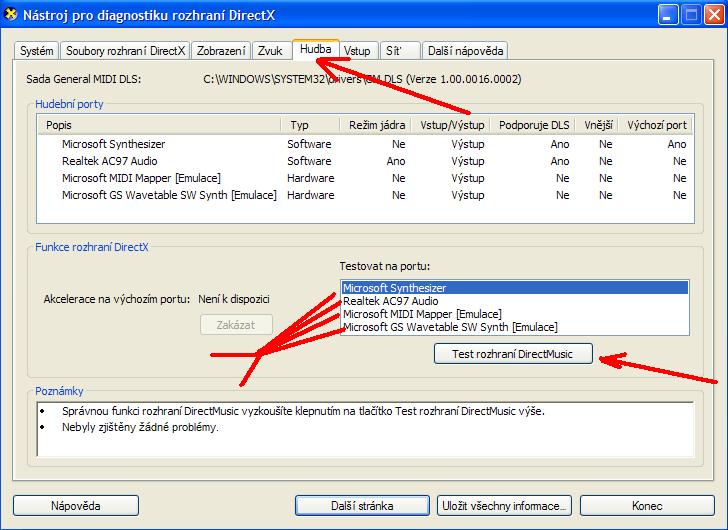Screen dimensions: 728x530
Task: Open the Vstup tab
Action: 357,51
